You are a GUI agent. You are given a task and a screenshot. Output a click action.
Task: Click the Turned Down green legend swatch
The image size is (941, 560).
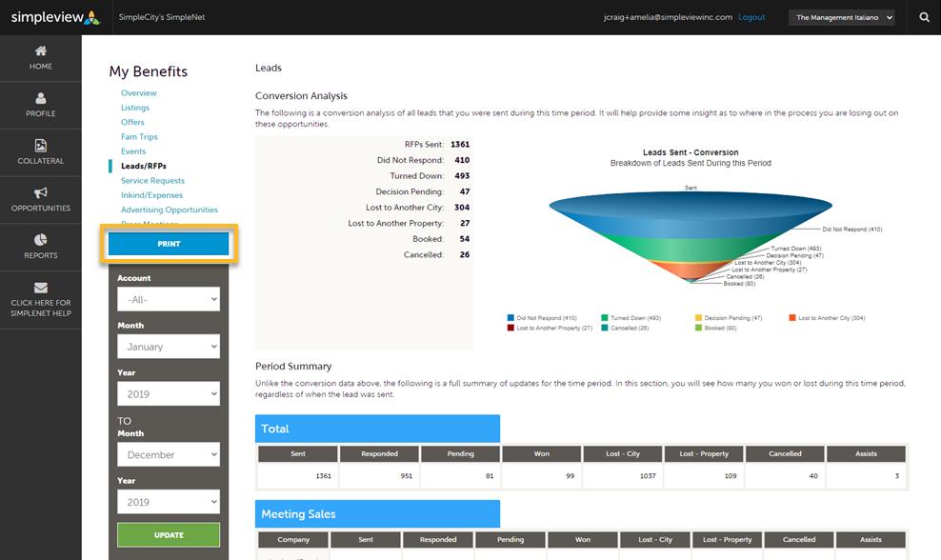[605, 318]
